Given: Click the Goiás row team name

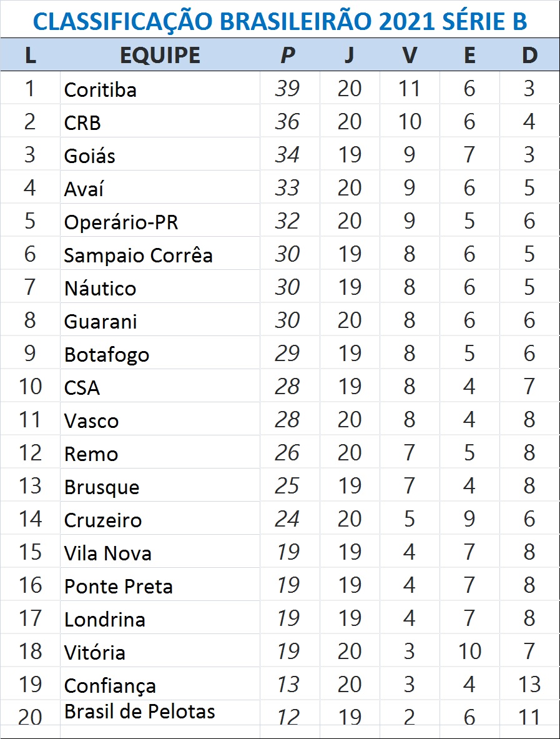Looking at the screenshot, I should pyautogui.click(x=90, y=156).
